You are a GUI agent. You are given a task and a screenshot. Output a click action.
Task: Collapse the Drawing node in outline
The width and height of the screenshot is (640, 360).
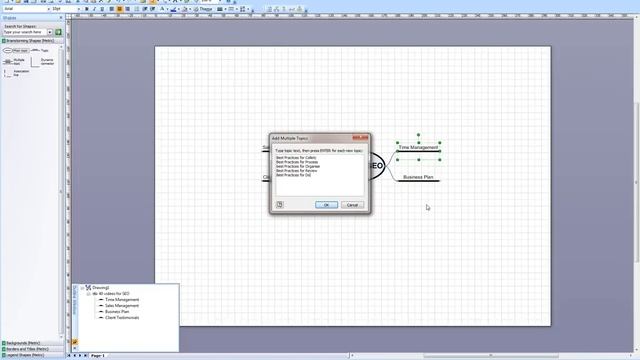82,288
